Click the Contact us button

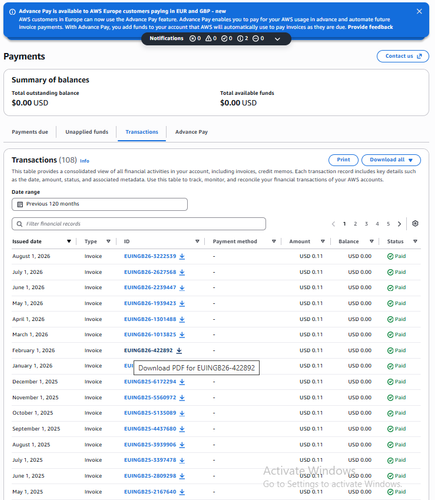click(403, 56)
